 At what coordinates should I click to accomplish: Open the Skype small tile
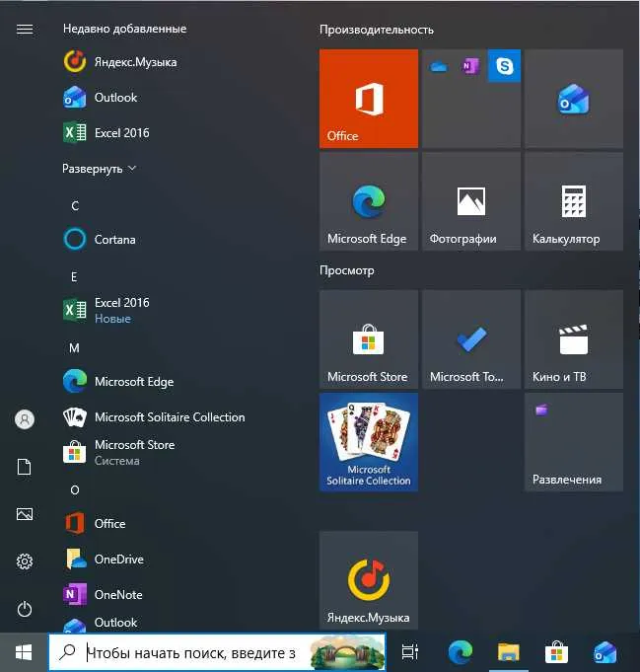click(504, 65)
